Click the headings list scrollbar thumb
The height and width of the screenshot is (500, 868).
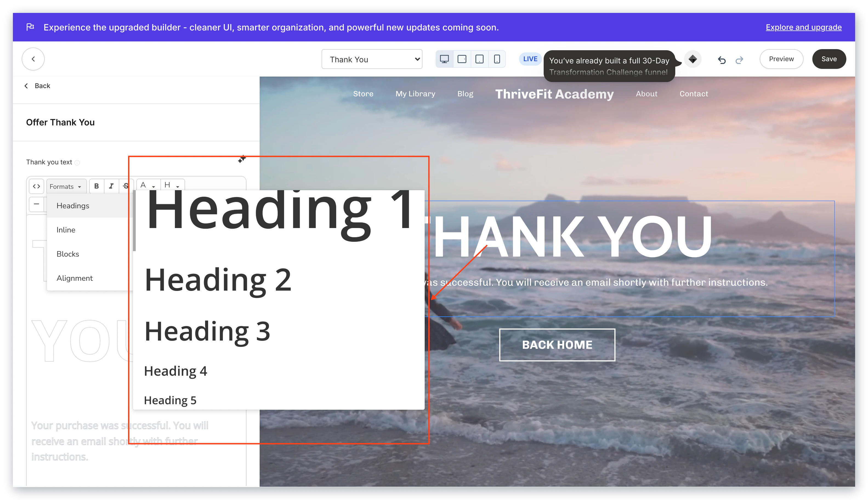pos(135,221)
